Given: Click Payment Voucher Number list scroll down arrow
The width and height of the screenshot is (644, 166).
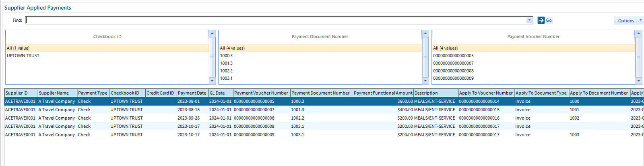Looking at the screenshot, I should click(x=638, y=81).
